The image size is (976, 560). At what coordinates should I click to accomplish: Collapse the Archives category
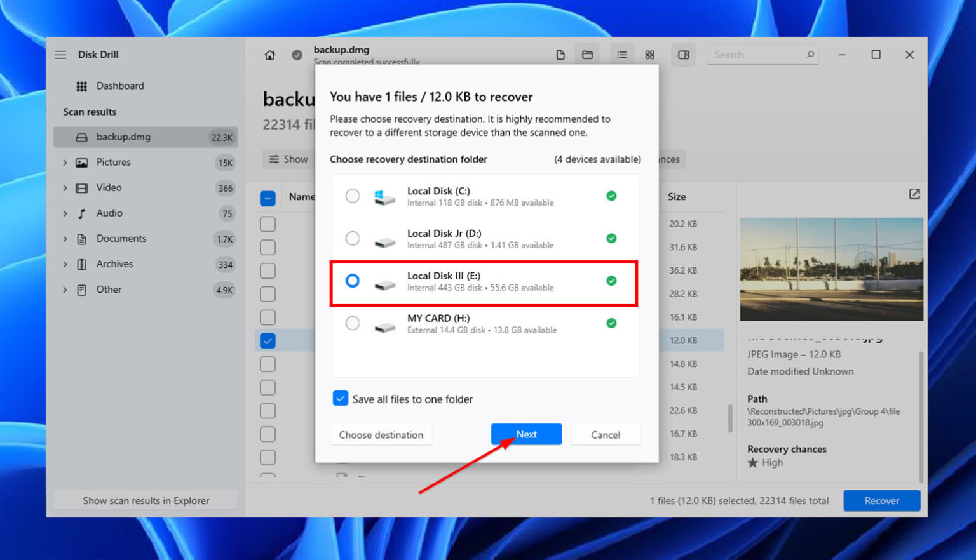point(65,264)
